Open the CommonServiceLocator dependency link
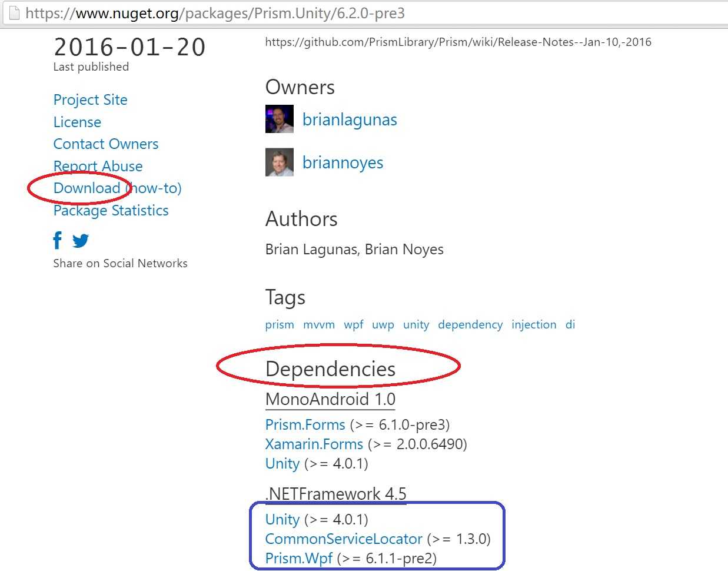This screenshot has height=571, width=728. [x=344, y=539]
